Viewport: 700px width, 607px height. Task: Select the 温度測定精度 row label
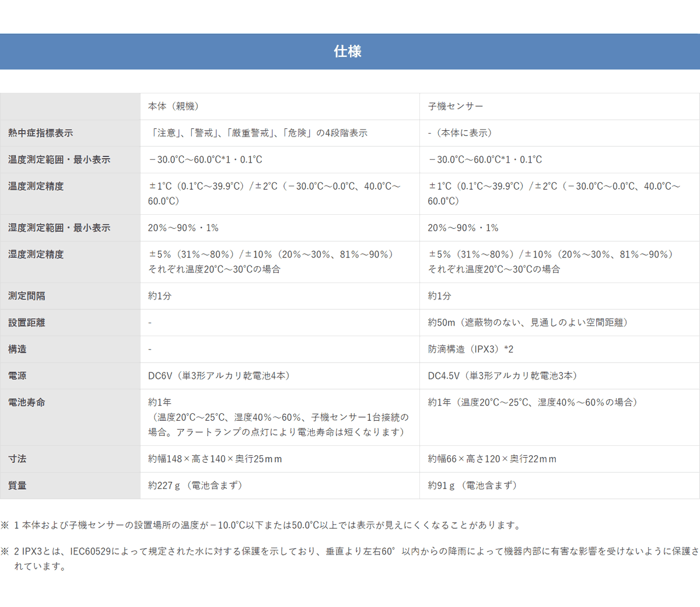click(x=70, y=194)
